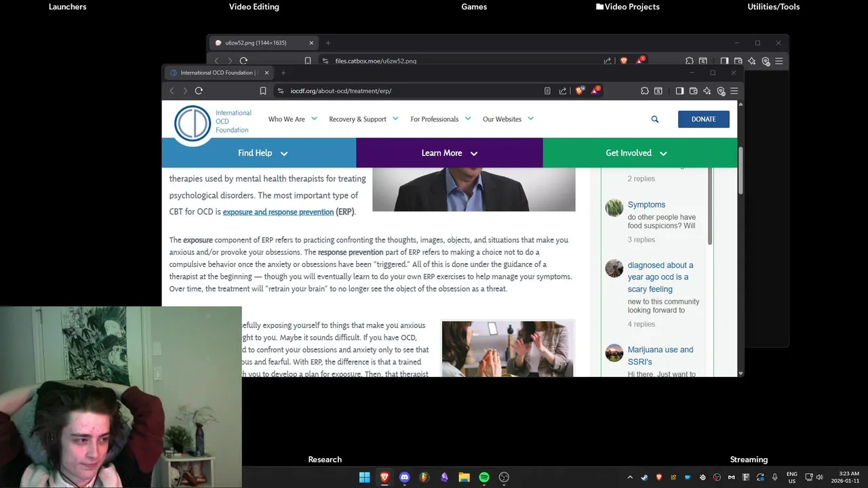Open the therapy session photo
This screenshot has width=868, height=488.
pyautogui.click(x=507, y=349)
